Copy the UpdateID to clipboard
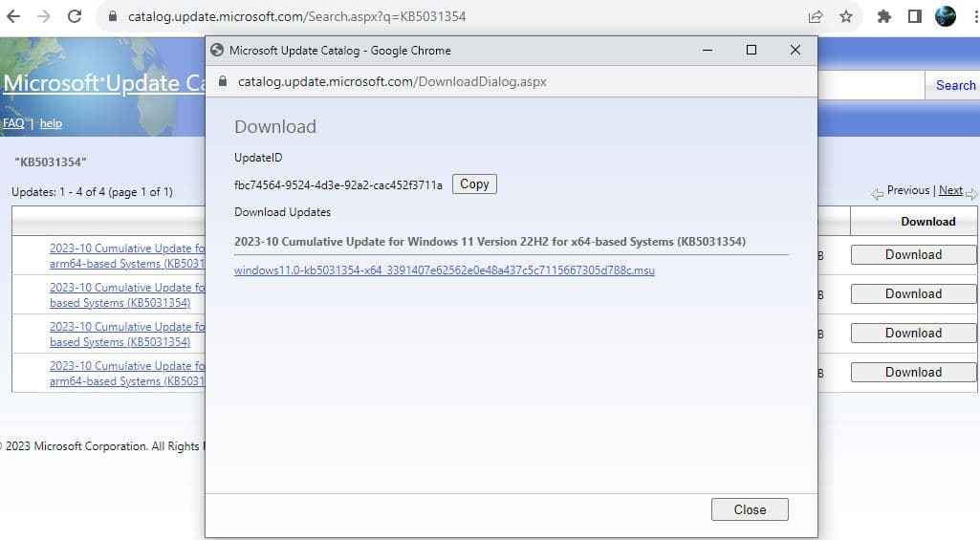 [474, 184]
